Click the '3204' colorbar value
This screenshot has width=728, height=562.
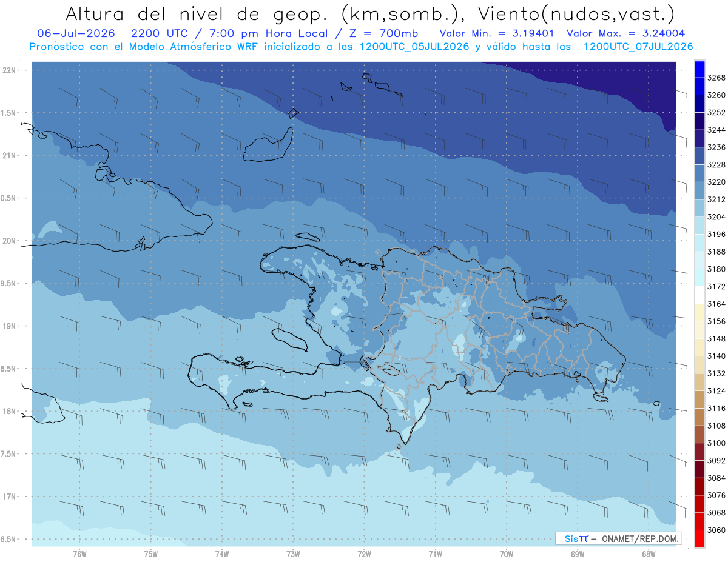[716, 217]
